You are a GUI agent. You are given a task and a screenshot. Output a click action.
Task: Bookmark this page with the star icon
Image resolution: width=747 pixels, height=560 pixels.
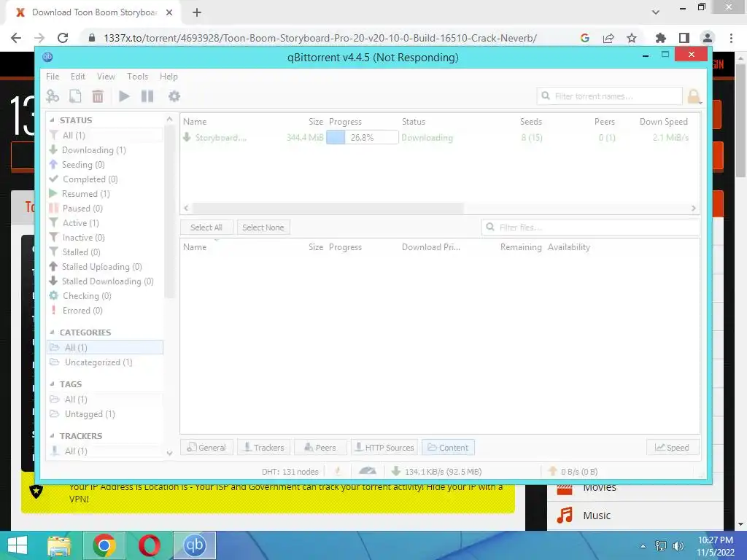click(x=632, y=38)
